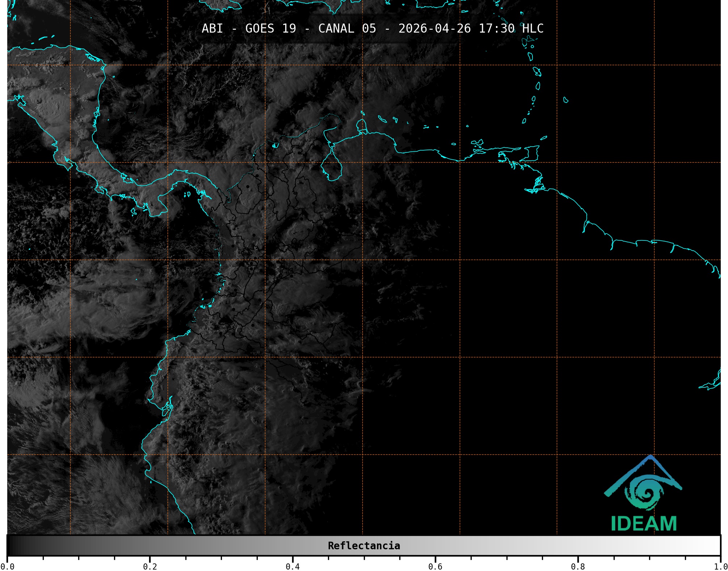Click the date '2026-04-26' in the title

(x=434, y=29)
